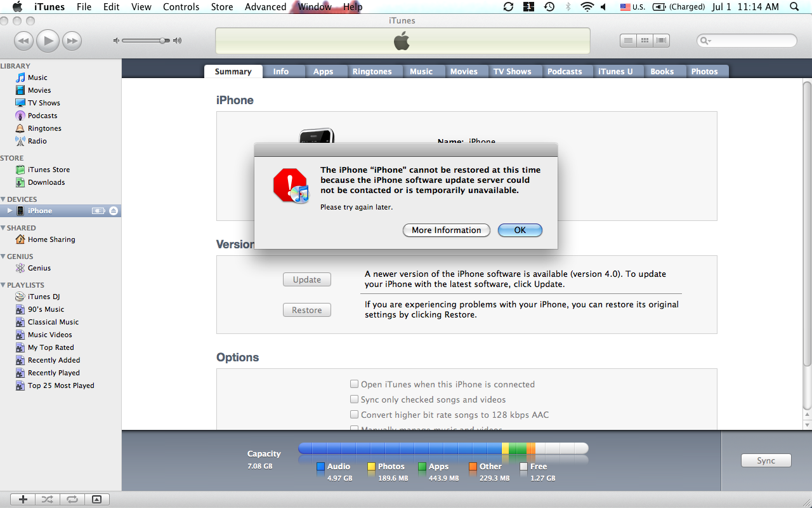
Task: Switch to Cover Flow view
Action: [x=662, y=41]
